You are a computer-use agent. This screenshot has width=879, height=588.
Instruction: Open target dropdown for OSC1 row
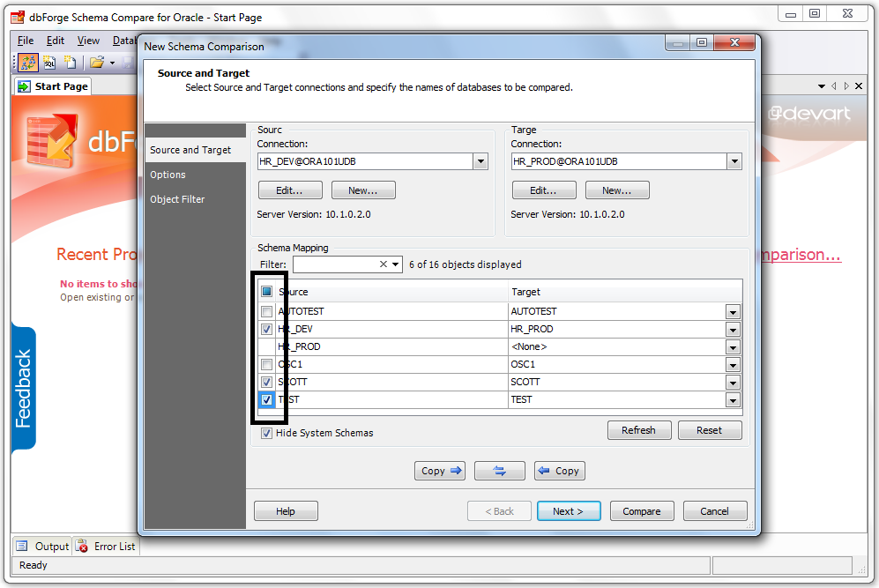pos(733,365)
